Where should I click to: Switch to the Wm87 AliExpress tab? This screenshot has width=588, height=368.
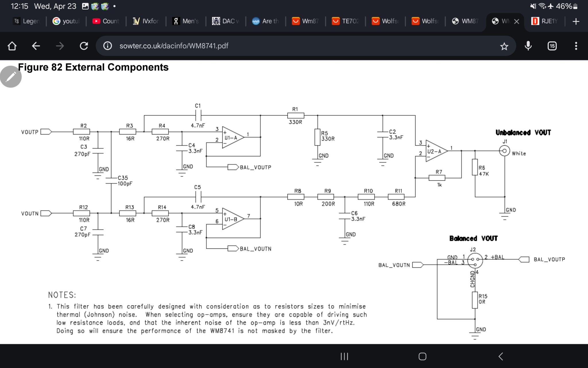point(305,21)
